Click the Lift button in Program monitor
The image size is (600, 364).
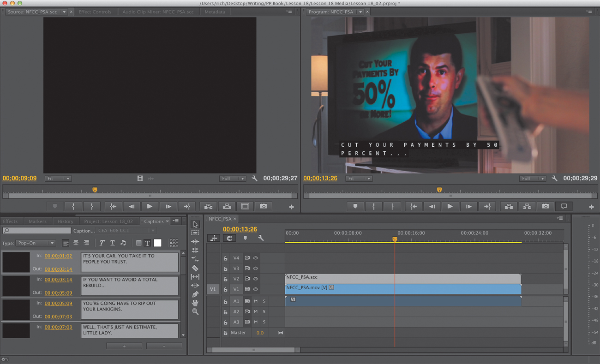(x=508, y=207)
